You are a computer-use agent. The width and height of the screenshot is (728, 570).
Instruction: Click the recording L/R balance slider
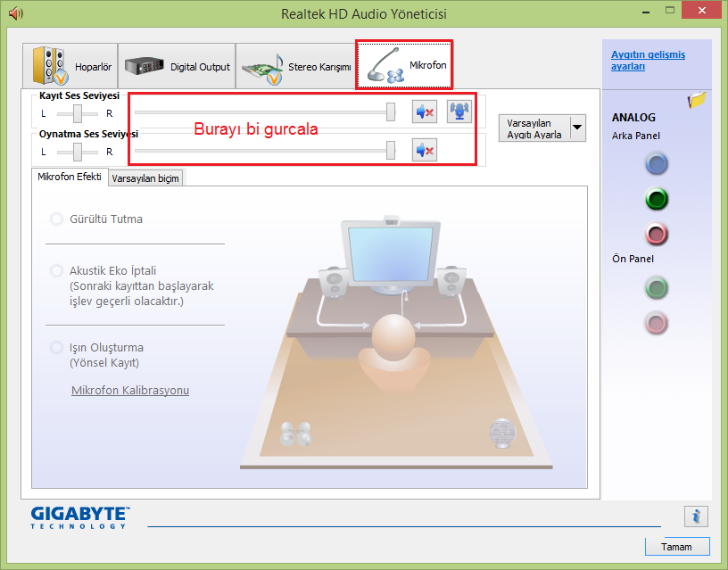click(77, 113)
